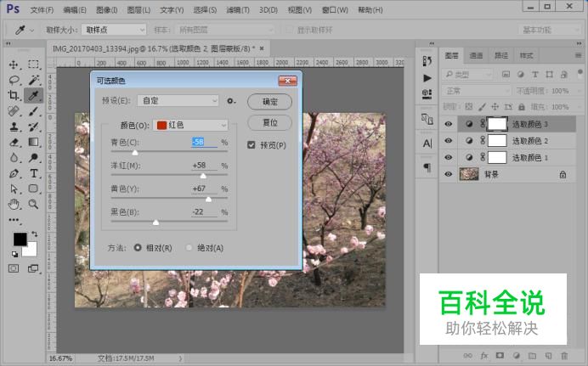The height and width of the screenshot is (366, 588).
Task: Select the 绝对(A) absolute method
Action: coord(189,248)
